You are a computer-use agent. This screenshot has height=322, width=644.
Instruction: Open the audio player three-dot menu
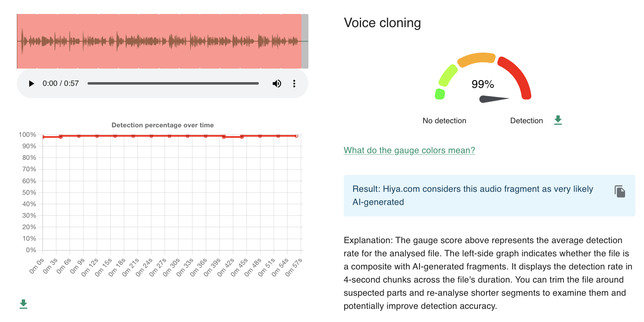click(294, 84)
